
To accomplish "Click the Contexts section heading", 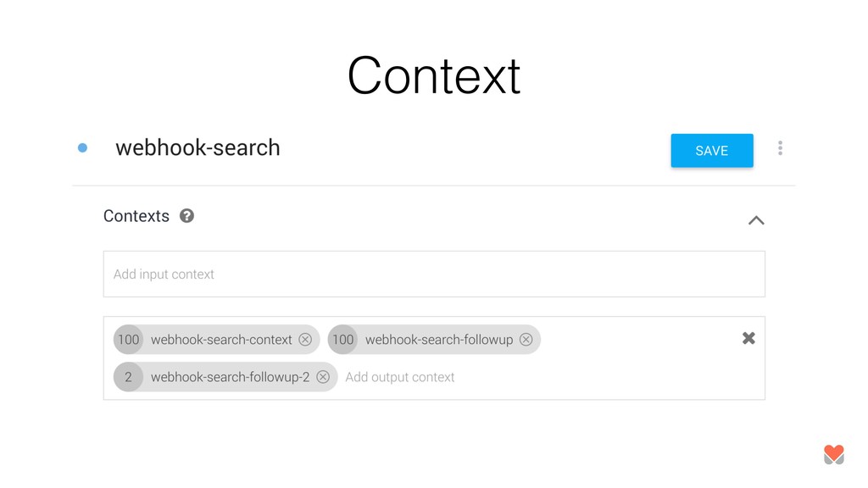I will pyautogui.click(x=136, y=216).
